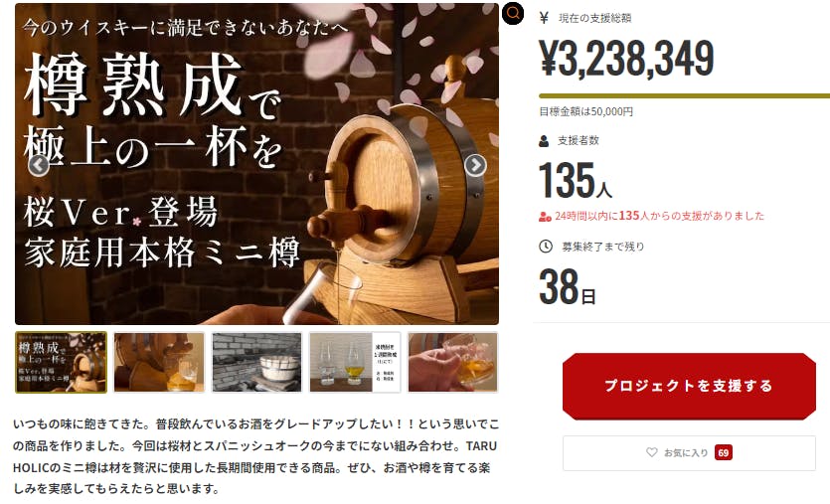Click the main barrel hero image
The height and width of the screenshot is (504, 830).
[256, 164]
